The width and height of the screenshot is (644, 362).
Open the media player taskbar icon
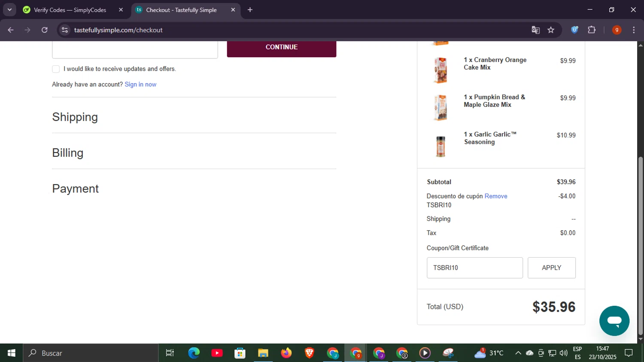(x=425, y=353)
